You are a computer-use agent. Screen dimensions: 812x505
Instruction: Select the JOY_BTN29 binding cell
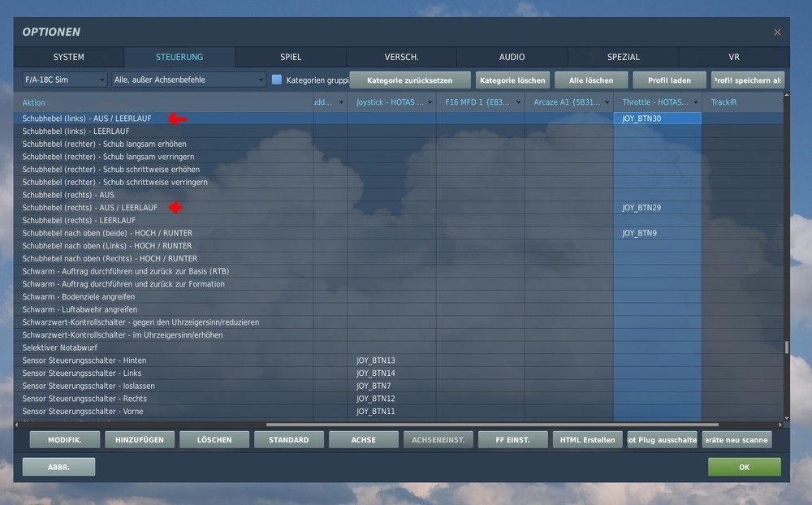[657, 208]
